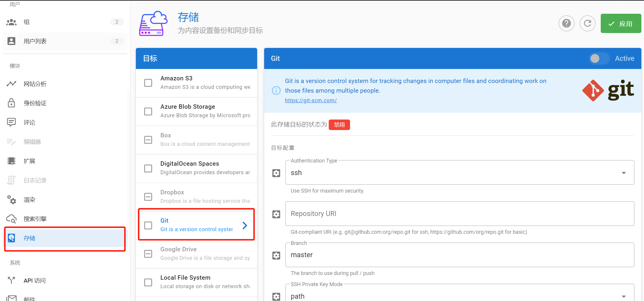This screenshot has width=644, height=301.
Task: Check the Amazon S3 checkbox
Action: [148, 83]
